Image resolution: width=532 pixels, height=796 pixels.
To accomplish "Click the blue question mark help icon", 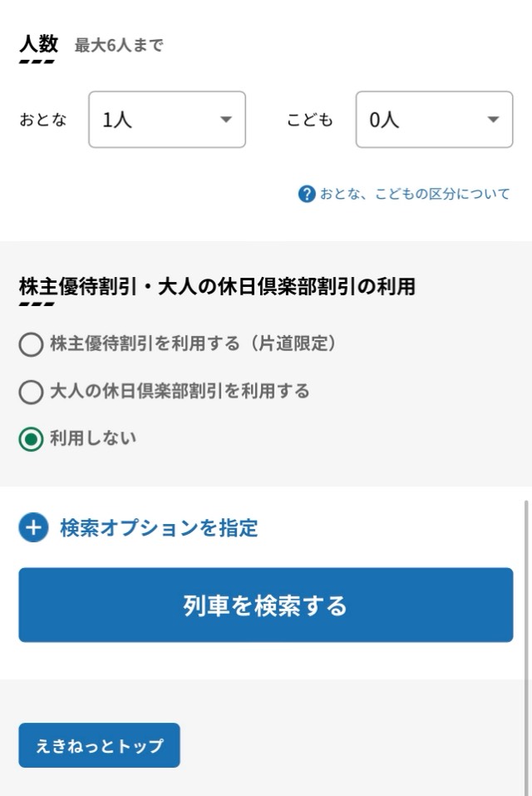I will click(x=307, y=194).
